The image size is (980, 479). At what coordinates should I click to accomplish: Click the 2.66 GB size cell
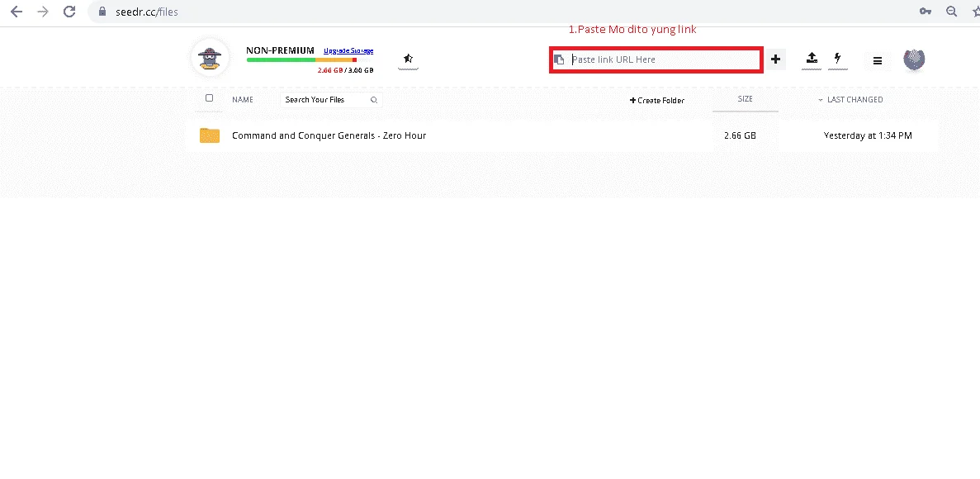point(740,135)
